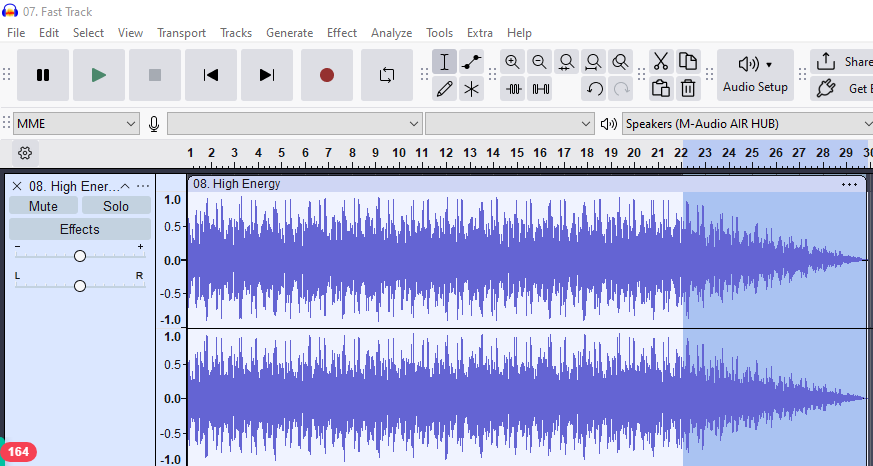Screen dimensions: 873x466
Task: Start playback with the green Play button
Action: [x=99, y=75]
